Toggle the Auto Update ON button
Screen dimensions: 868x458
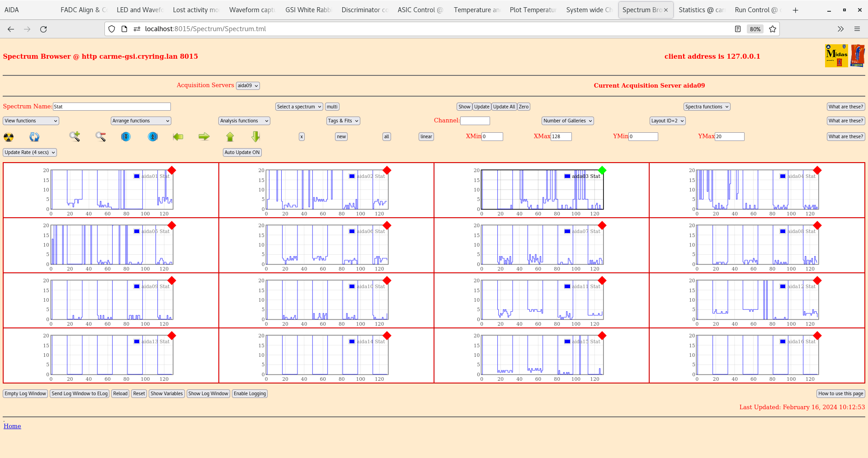[242, 152]
